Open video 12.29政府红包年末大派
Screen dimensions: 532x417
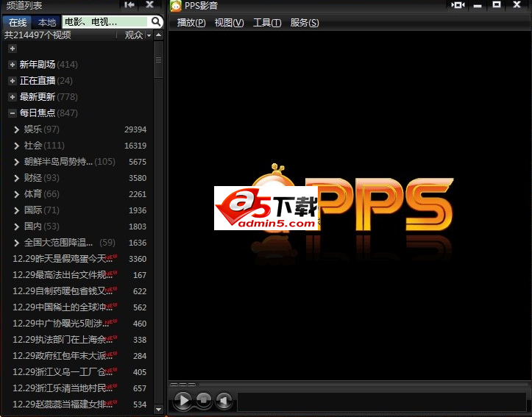coord(65,356)
